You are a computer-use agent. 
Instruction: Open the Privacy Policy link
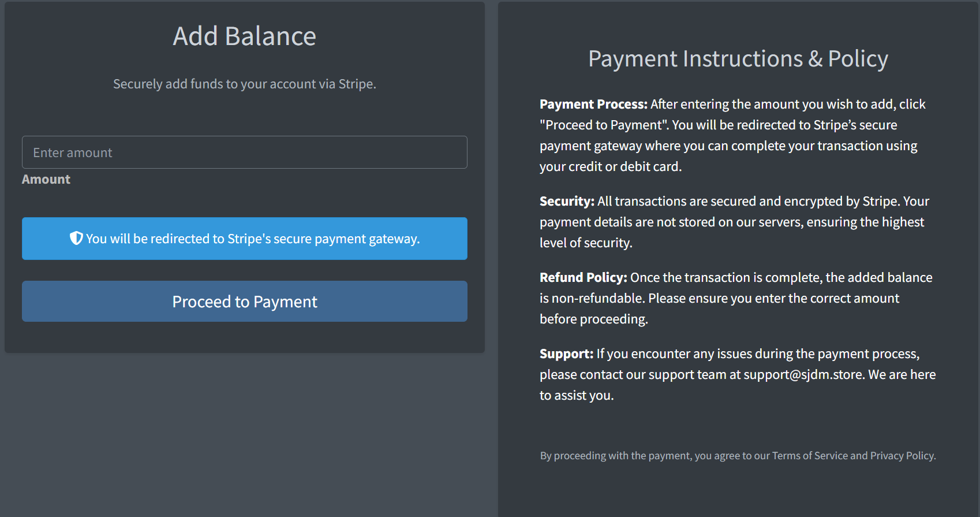pos(902,456)
